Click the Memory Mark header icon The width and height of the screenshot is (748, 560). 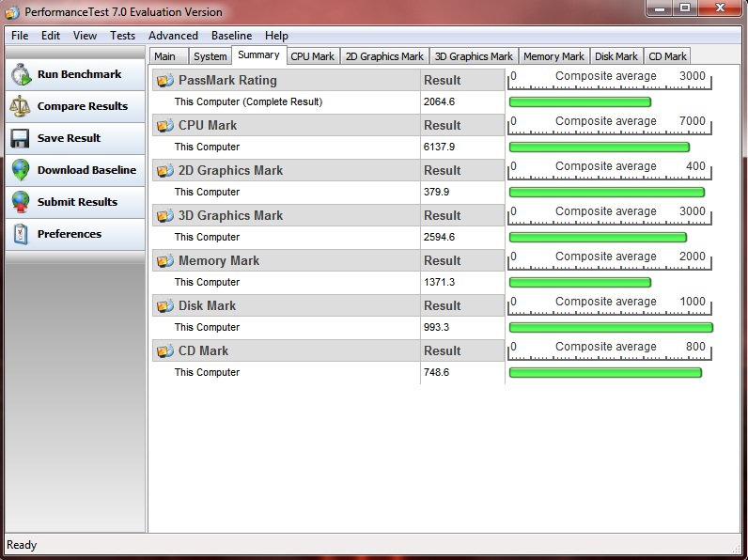coord(165,260)
